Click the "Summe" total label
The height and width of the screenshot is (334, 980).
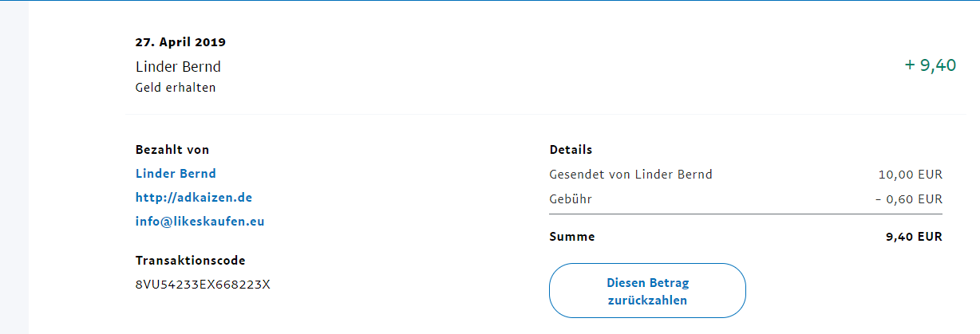tap(572, 237)
